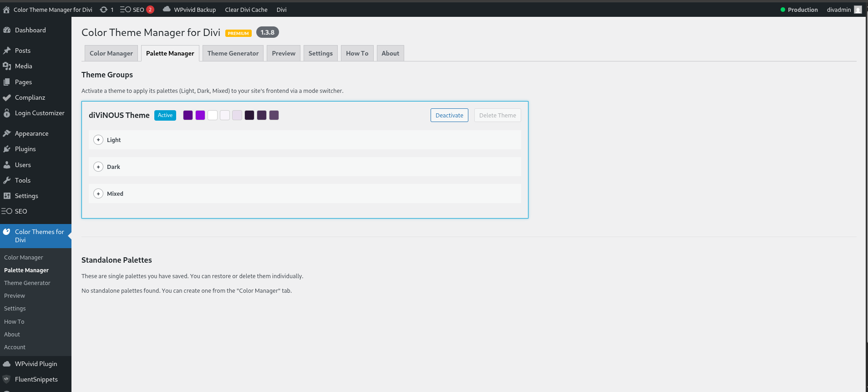Click the Posts pin icon
The image size is (868, 392).
(x=7, y=51)
